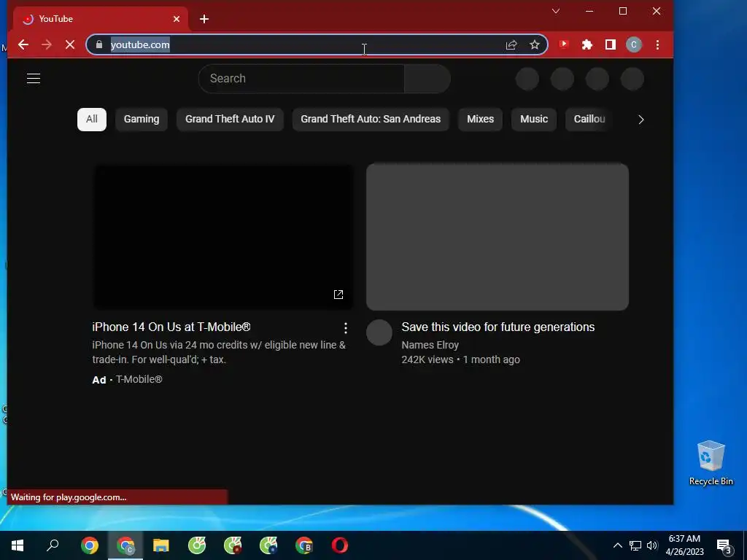The height and width of the screenshot is (560, 747).
Task: Bookmark this tab with the star icon
Action: [535, 44]
